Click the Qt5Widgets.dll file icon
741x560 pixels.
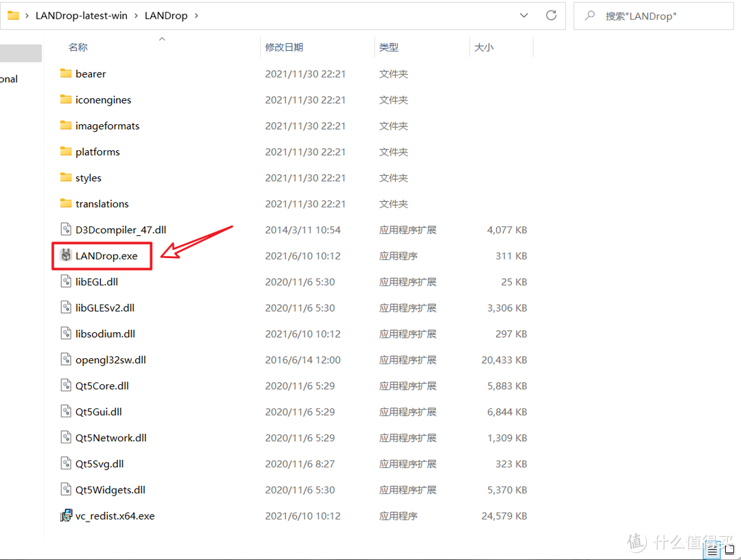coord(66,489)
